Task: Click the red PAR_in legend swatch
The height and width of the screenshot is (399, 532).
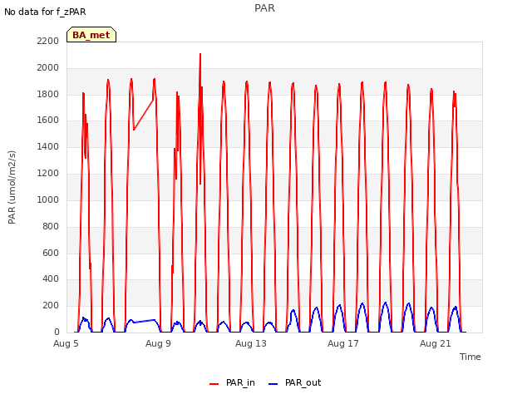Action: 214,384
